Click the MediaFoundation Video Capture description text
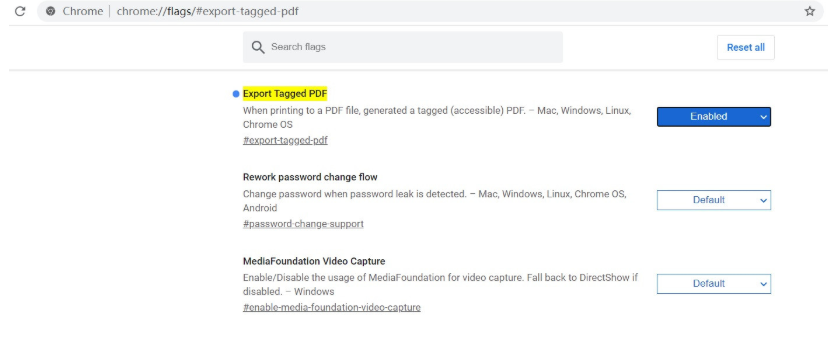This screenshot has width=828, height=364. coord(440,284)
